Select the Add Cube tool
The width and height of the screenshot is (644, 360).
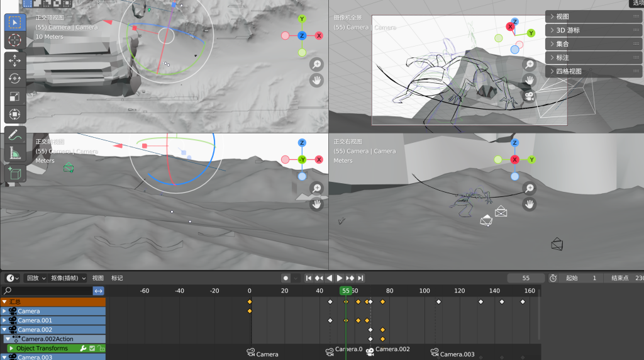[14, 173]
